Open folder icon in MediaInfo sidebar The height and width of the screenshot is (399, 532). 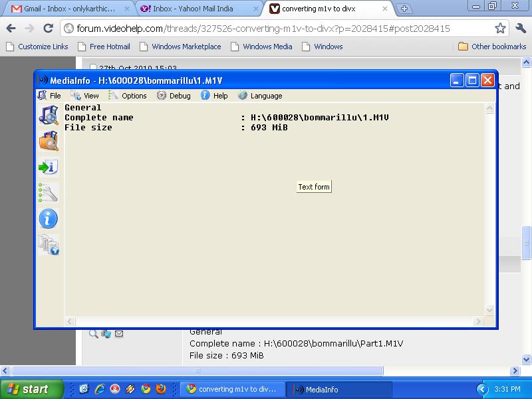[49, 141]
